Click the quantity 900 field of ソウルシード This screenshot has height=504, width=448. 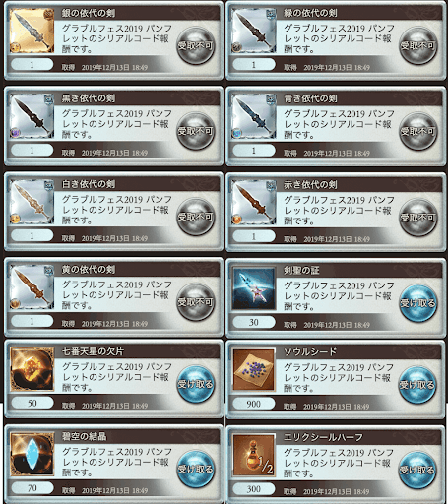pyautogui.click(x=254, y=404)
